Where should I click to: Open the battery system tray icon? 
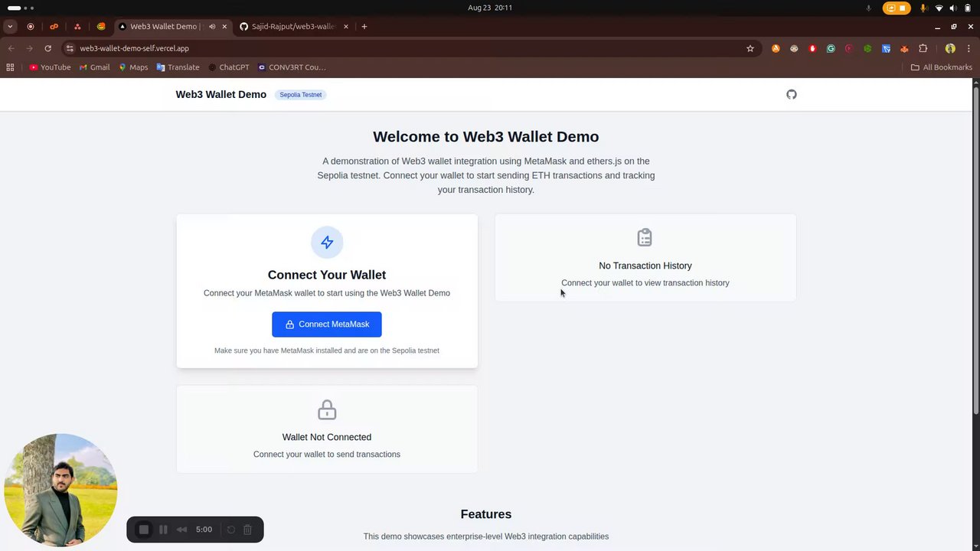(968, 8)
